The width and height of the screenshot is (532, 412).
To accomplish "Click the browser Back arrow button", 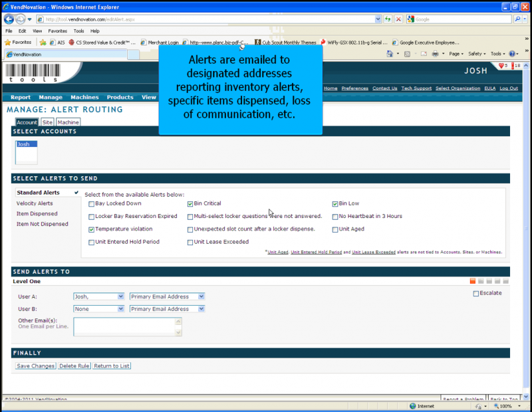I will coord(9,19).
